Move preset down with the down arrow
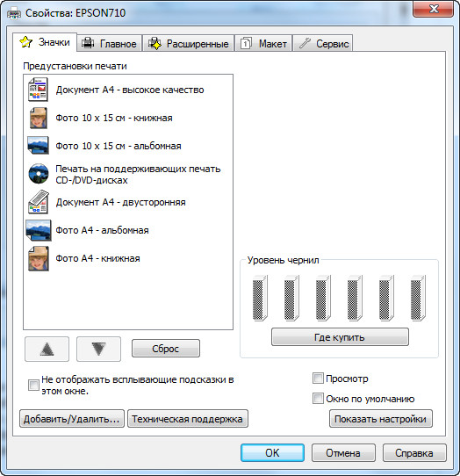 tap(98, 350)
